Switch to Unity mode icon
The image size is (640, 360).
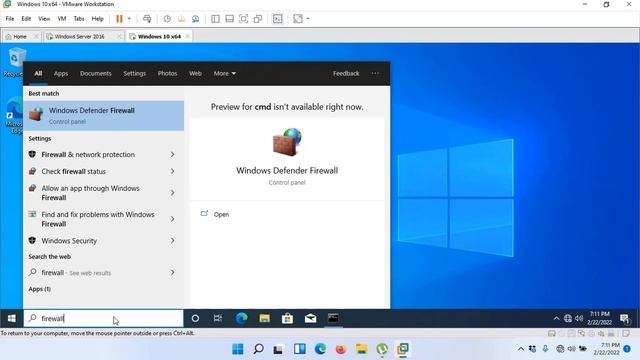[x=258, y=19]
